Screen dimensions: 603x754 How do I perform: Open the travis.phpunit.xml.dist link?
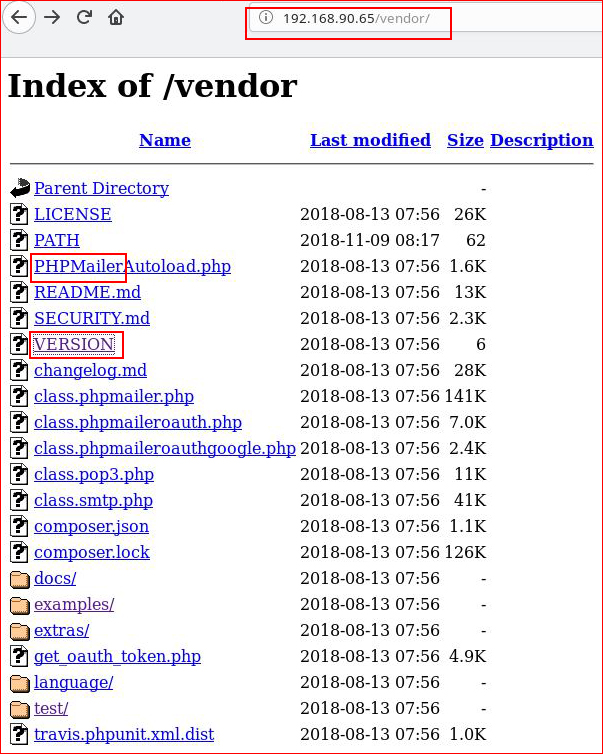point(124,734)
